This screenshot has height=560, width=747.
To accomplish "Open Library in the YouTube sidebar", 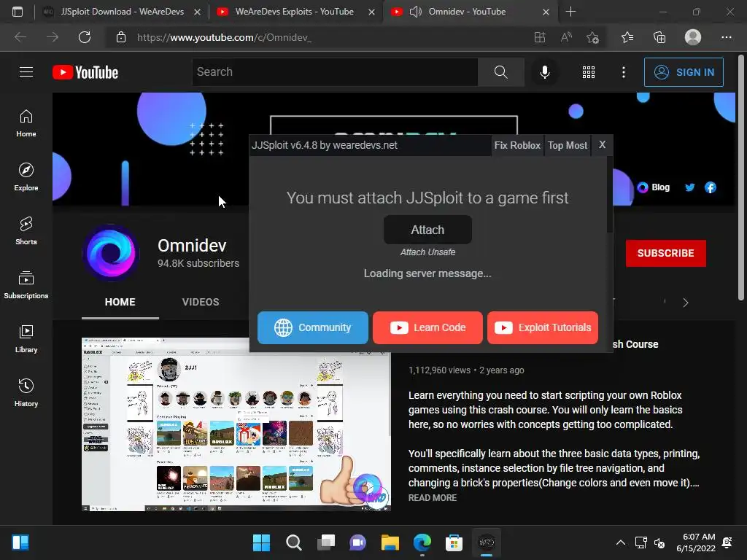I will [x=26, y=338].
